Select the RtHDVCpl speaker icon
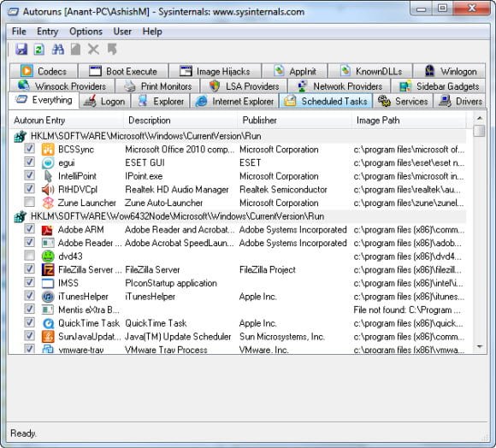The width and height of the screenshot is (496, 448). tap(48, 190)
